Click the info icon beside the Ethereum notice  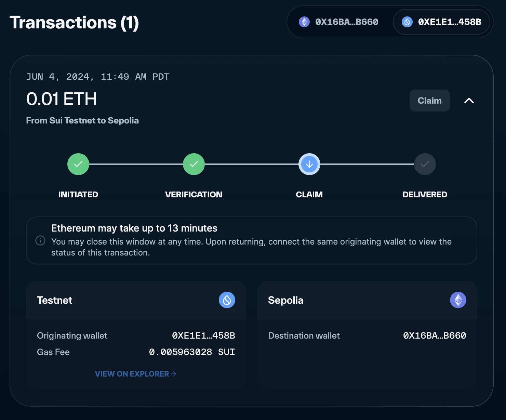pyautogui.click(x=40, y=240)
